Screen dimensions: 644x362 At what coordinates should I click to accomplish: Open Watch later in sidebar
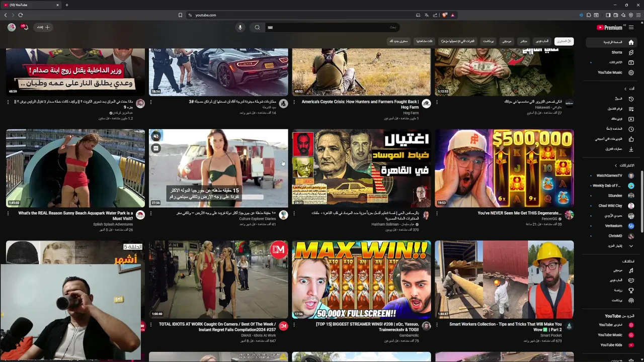612,129
